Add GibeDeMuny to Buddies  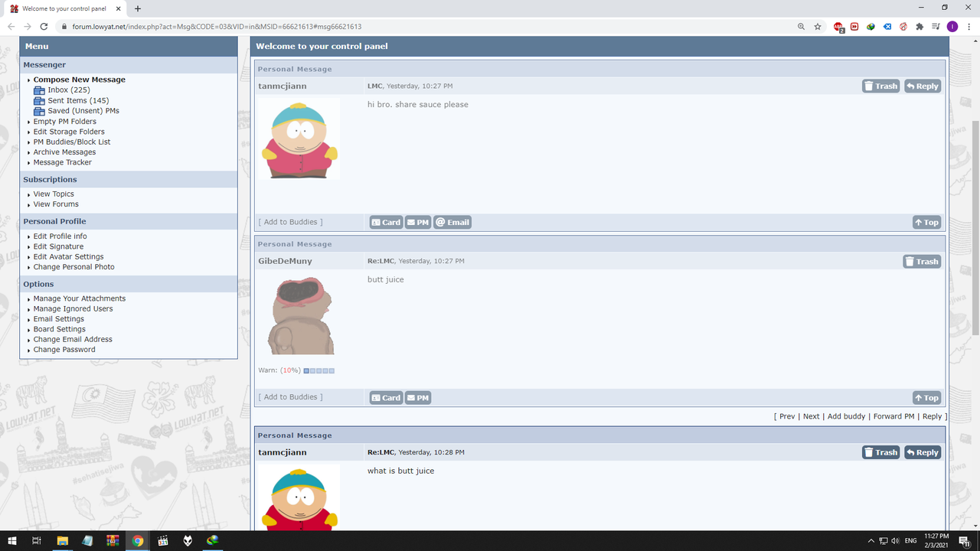[290, 397]
